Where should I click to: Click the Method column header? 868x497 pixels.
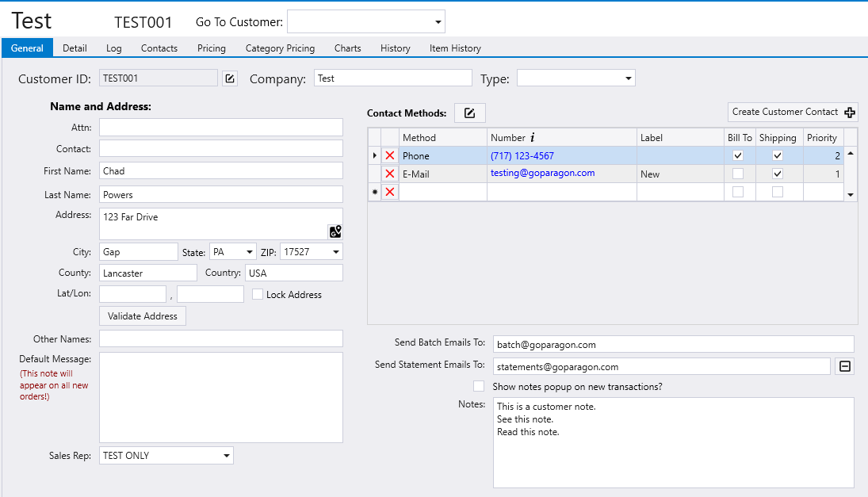[442, 137]
